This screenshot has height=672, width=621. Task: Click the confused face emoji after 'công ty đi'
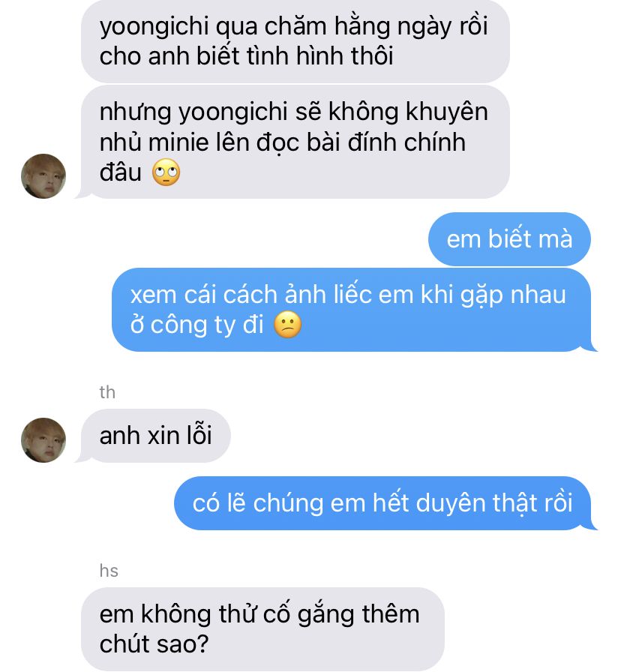[x=287, y=325]
